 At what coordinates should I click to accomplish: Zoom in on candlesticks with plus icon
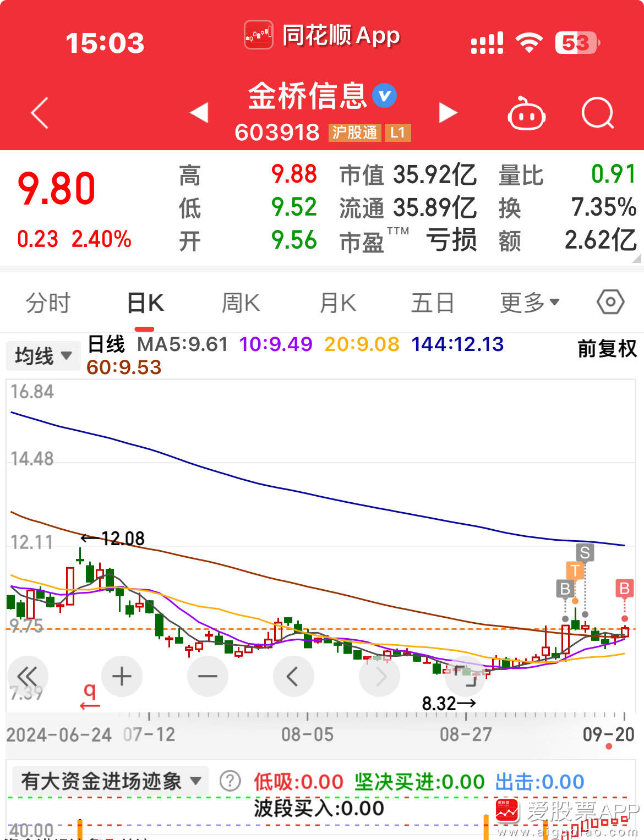[122, 676]
